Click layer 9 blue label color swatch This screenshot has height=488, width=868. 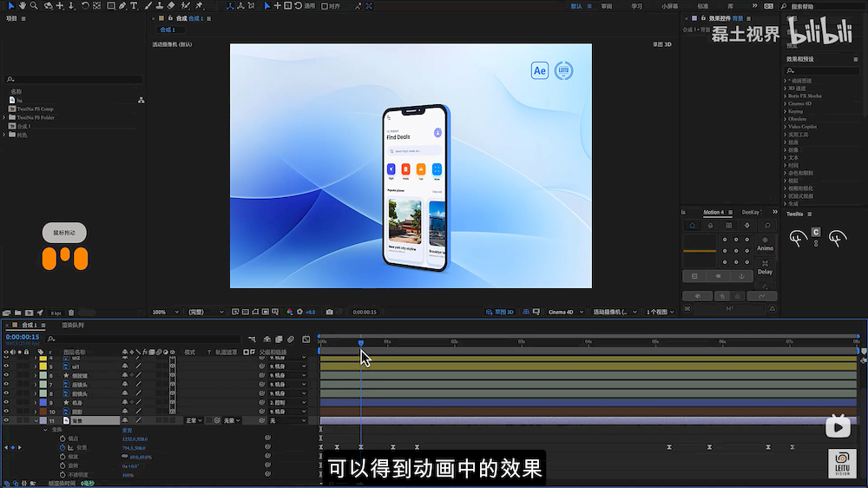click(43, 403)
